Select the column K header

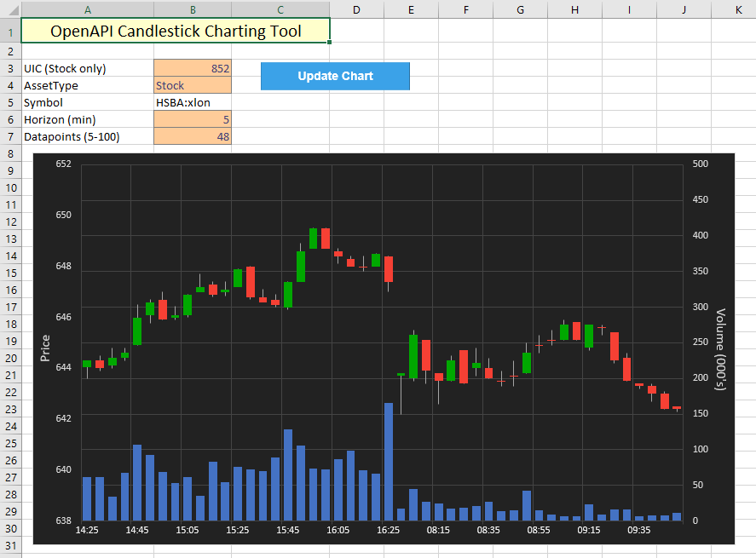(x=737, y=9)
